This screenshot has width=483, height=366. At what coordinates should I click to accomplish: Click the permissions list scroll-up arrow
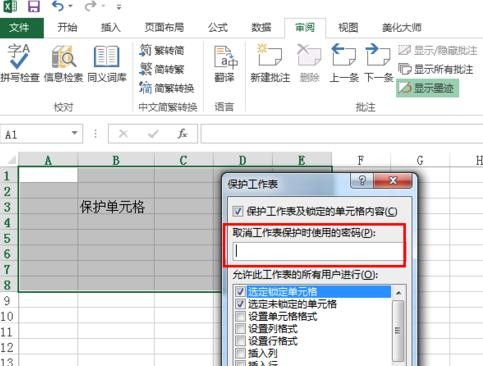[398, 293]
